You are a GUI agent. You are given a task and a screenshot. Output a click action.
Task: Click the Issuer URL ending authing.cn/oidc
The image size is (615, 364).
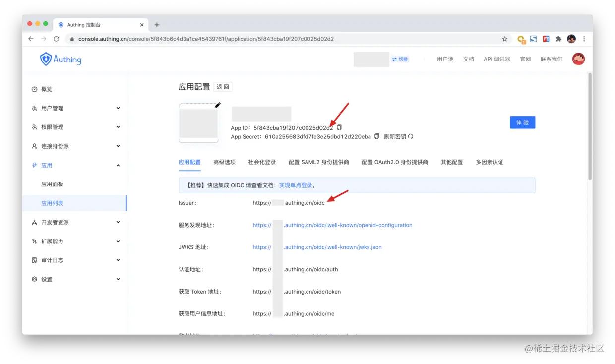click(289, 203)
